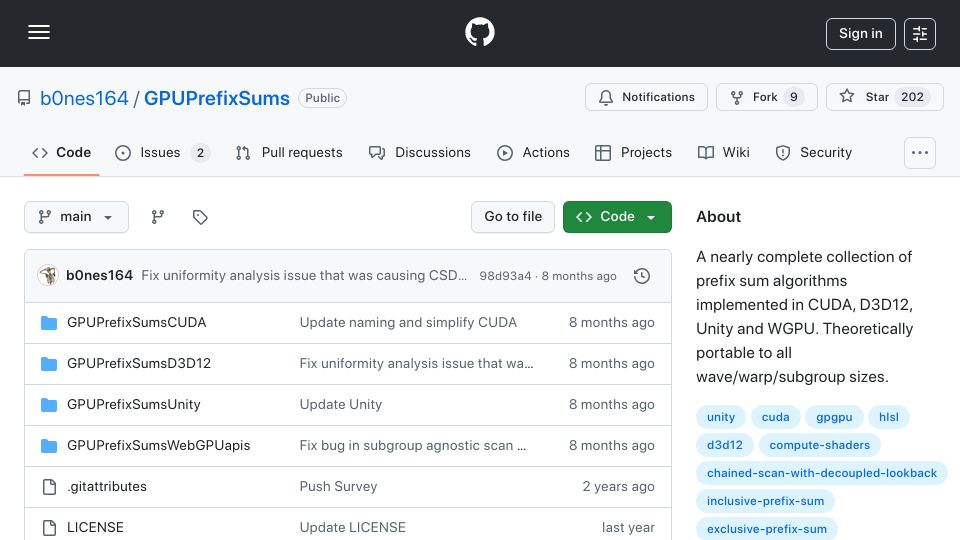Image resolution: width=960 pixels, height=540 pixels.
Task: Click the GPUPrefixSumsWebGPUapis folder icon
Action: [49, 446]
